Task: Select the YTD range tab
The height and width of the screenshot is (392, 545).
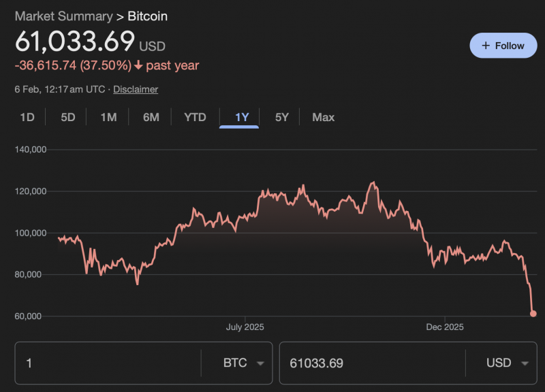Action: click(195, 117)
